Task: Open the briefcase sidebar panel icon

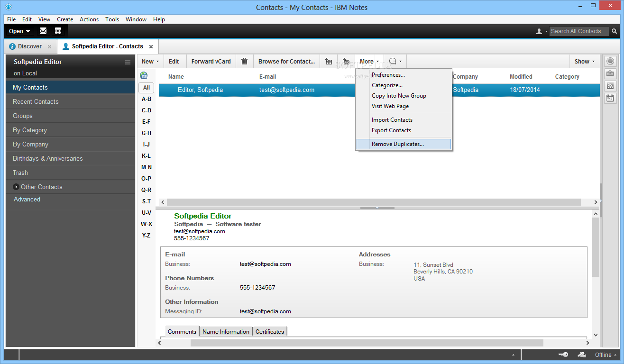Action: pos(610,73)
